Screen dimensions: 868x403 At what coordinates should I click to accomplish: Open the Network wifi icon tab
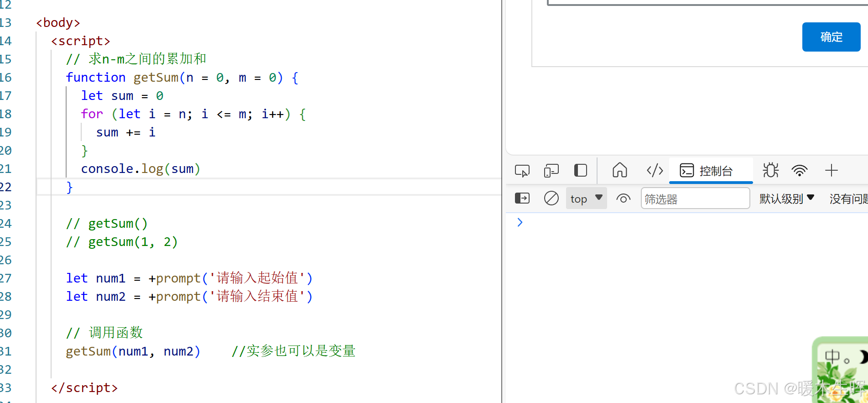(x=800, y=171)
